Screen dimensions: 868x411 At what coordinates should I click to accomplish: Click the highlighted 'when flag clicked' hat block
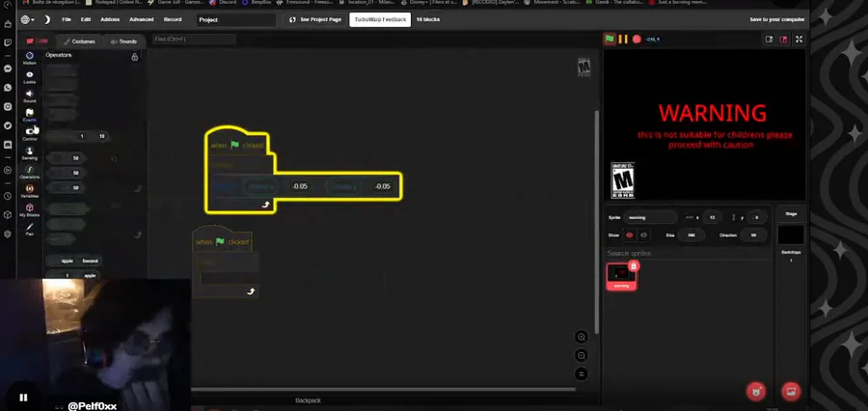(237, 145)
